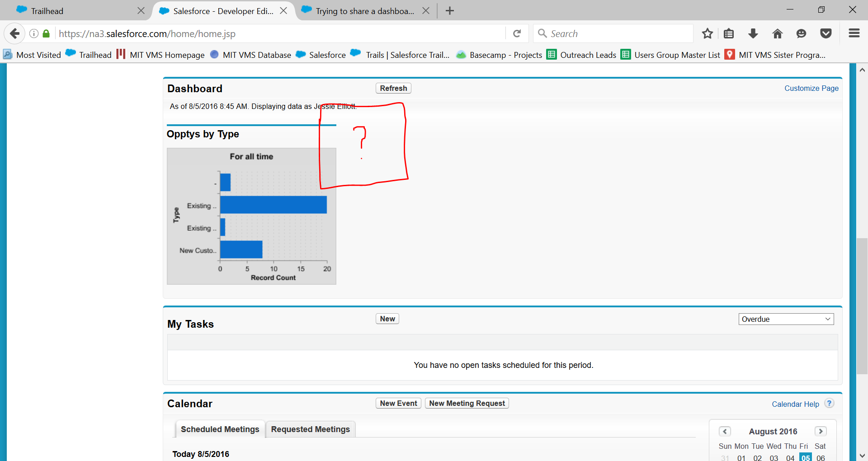Create a New Meeting Request
The image size is (868, 461).
[467, 403]
